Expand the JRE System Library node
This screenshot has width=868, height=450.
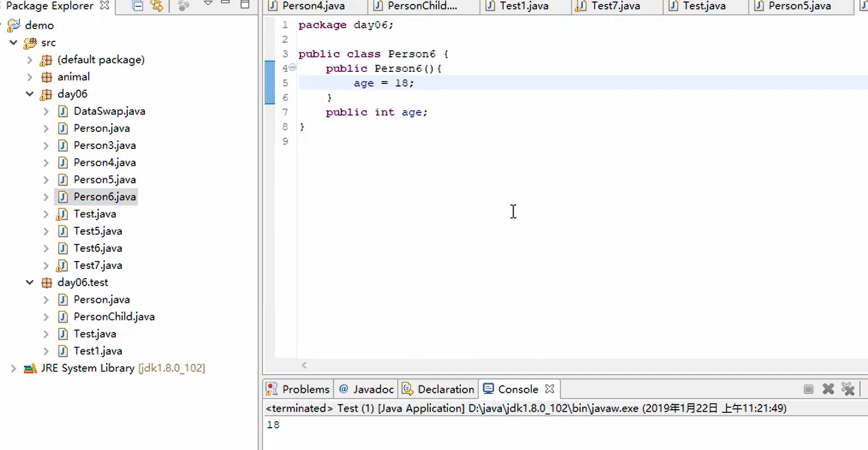[x=13, y=368]
